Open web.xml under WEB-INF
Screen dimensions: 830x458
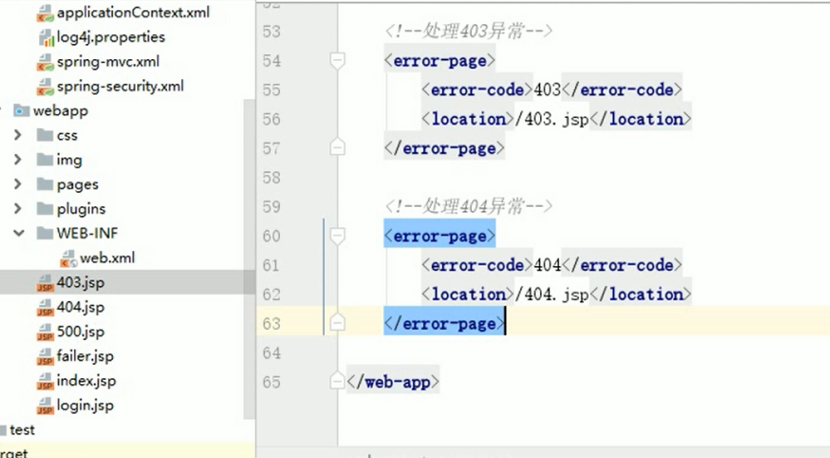tap(107, 258)
